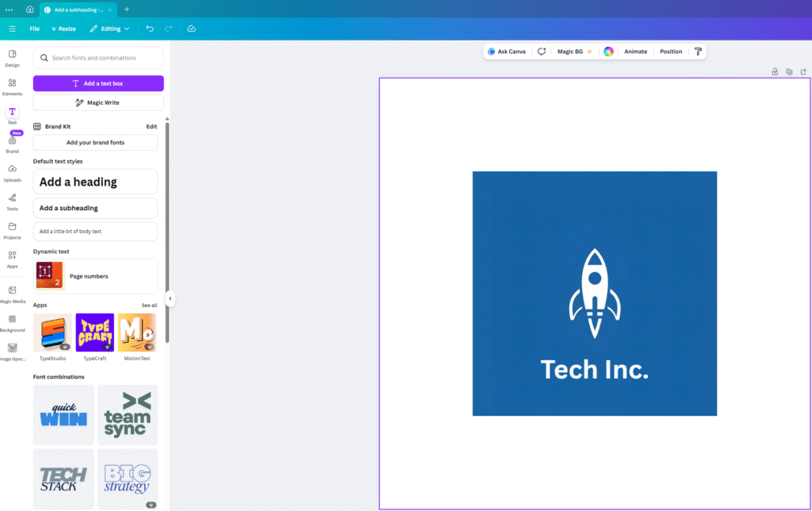Click the cloud save status icon

pos(191,29)
